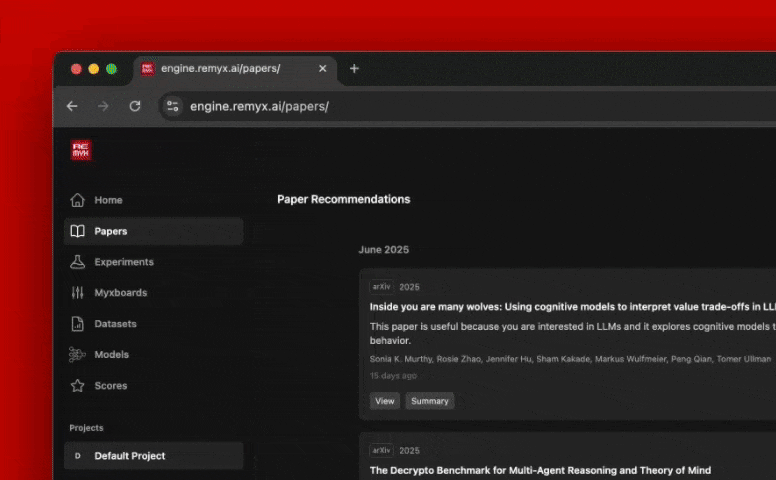Click author list starting 'Sonia K. Murthy'
This screenshot has width=776, height=480.
[570, 359]
